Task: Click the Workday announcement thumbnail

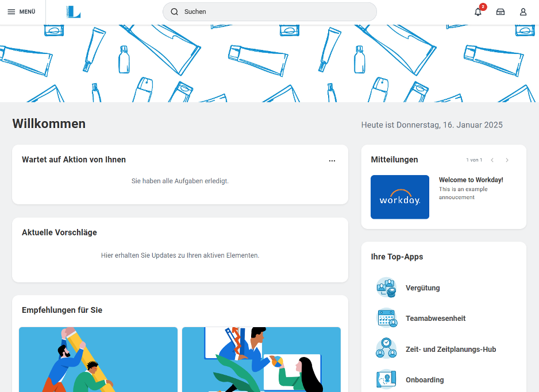Action: click(x=399, y=197)
